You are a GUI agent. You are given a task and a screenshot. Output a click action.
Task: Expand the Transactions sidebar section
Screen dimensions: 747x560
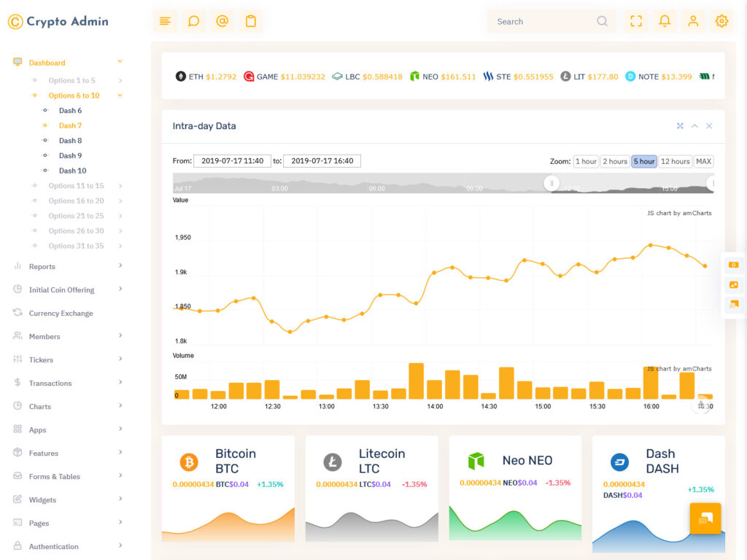coord(52,383)
